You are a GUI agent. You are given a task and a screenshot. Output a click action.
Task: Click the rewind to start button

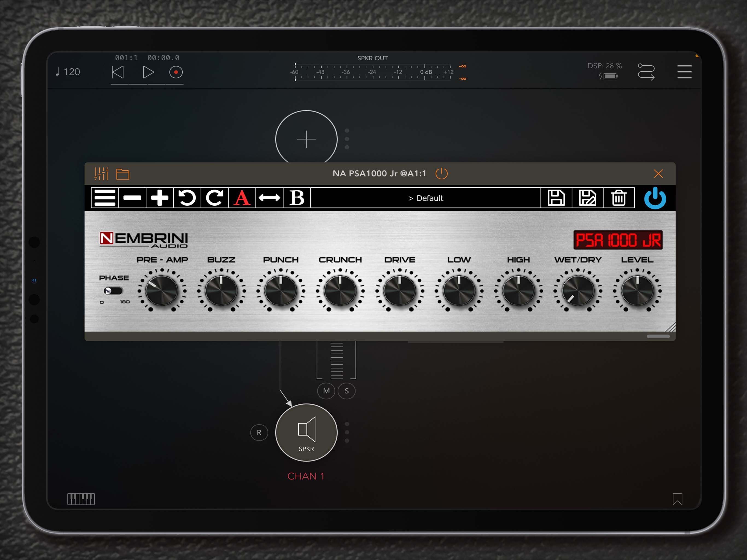point(118,72)
